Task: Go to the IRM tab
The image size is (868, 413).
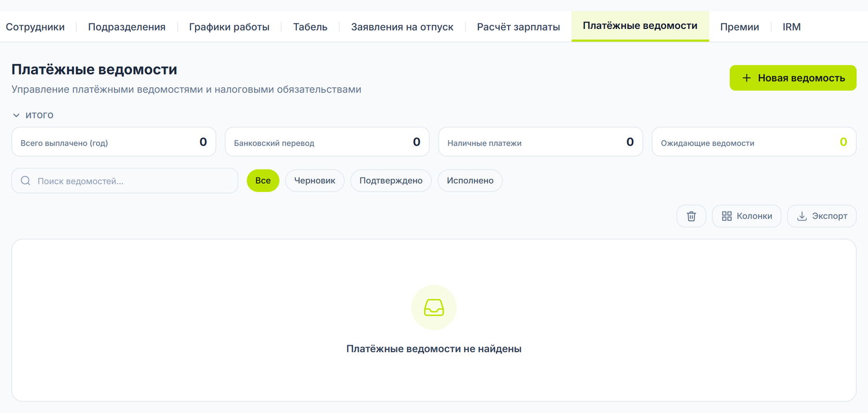Action: (792, 27)
